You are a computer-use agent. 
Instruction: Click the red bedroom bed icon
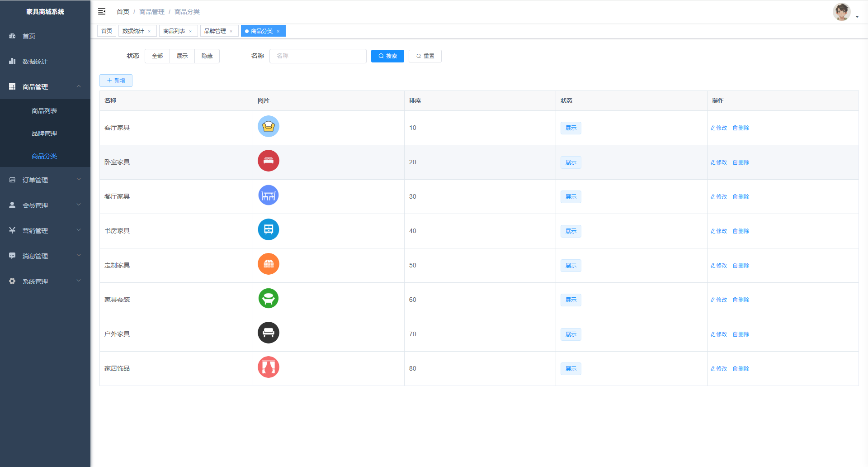coord(268,161)
